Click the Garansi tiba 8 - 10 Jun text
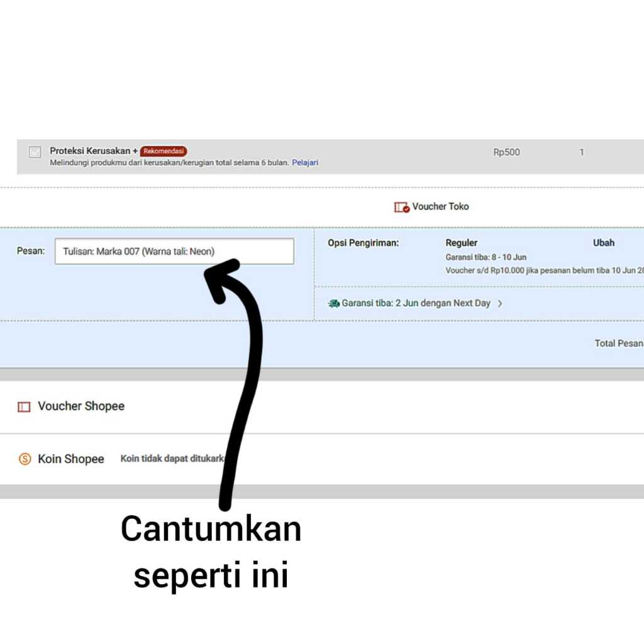The image size is (644, 644). click(x=486, y=257)
